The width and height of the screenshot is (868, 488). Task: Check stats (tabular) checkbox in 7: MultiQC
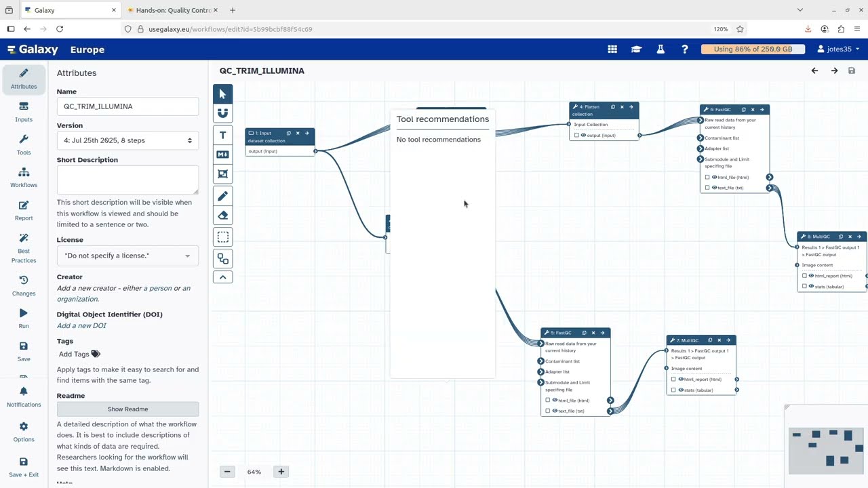tap(673, 390)
